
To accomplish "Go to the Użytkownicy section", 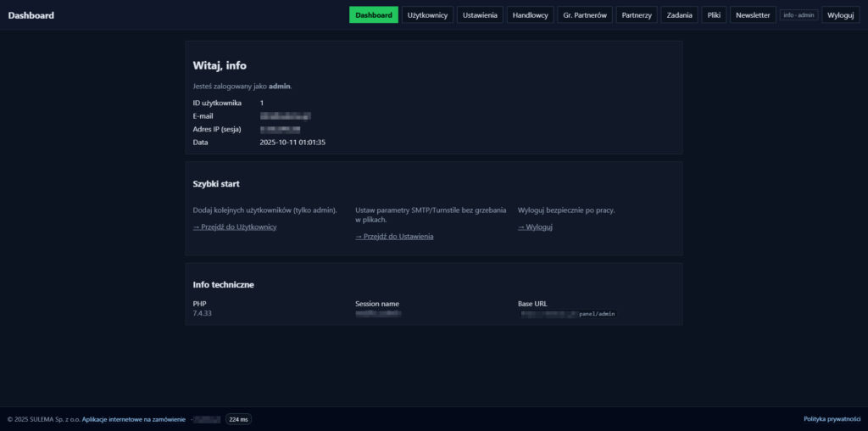I will (x=427, y=15).
